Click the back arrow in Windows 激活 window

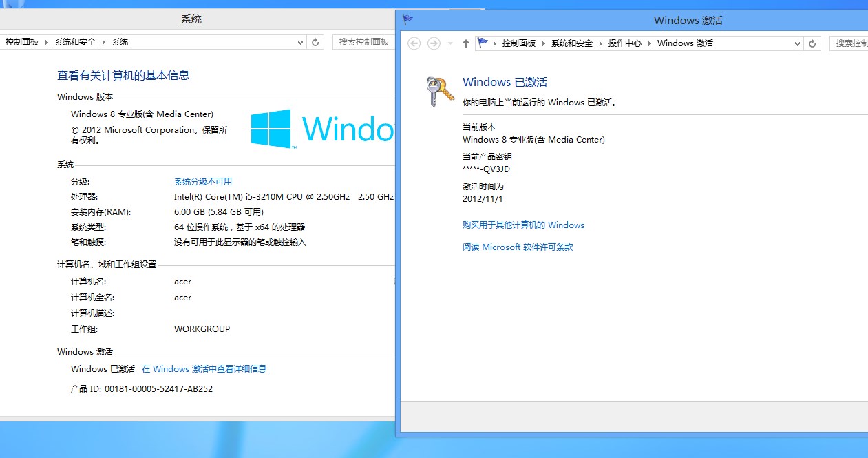pyautogui.click(x=414, y=43)
